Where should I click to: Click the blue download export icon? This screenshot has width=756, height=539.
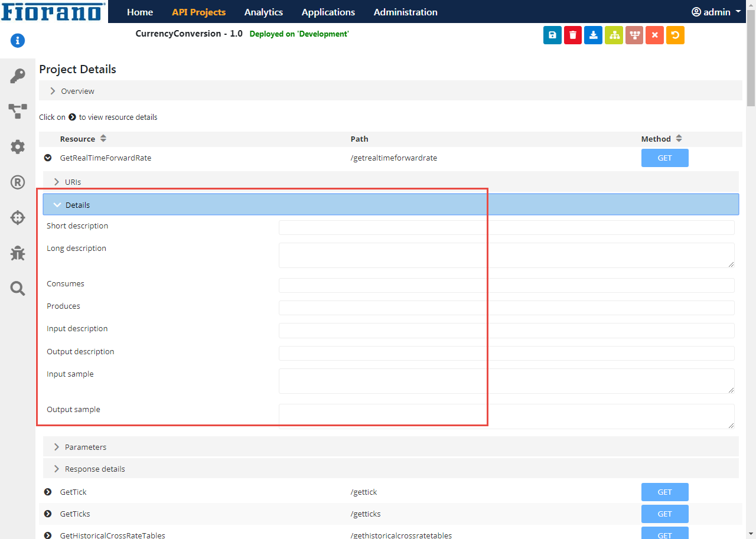coord(593,35)
